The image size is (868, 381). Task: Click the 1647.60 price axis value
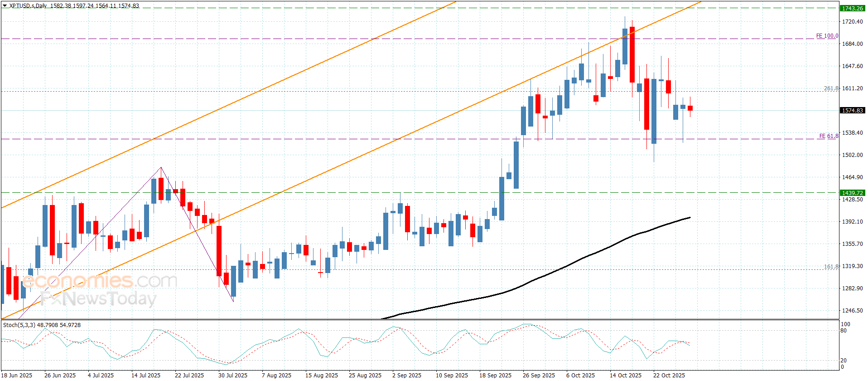pyautogui.click(x=852, y=66)
